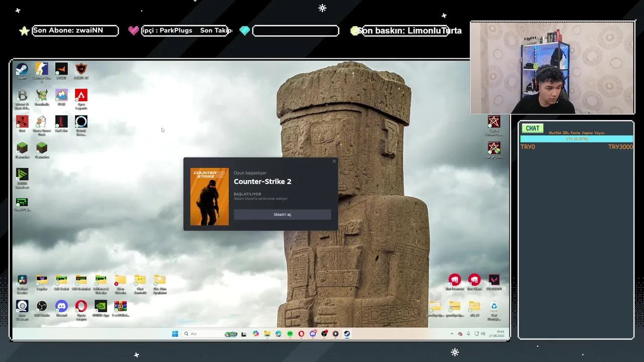Open Microsoft Edge from the taskbar

pos(278,334)
